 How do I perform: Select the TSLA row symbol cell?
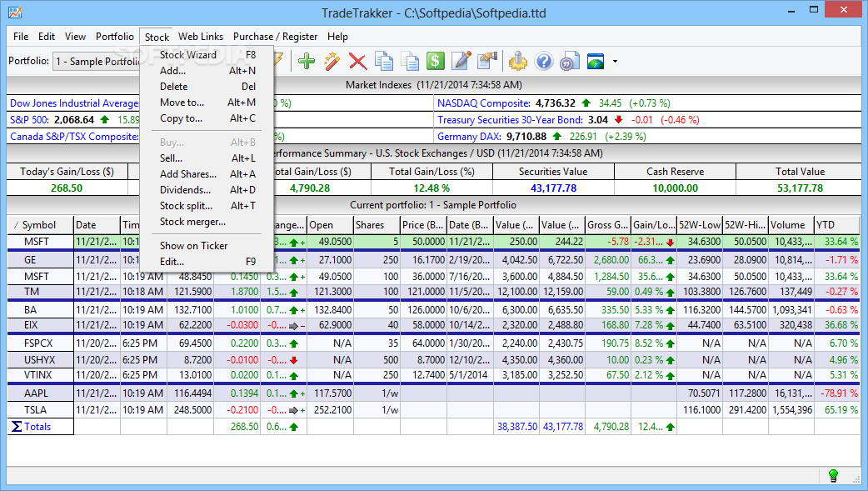(x=41, y=410)
